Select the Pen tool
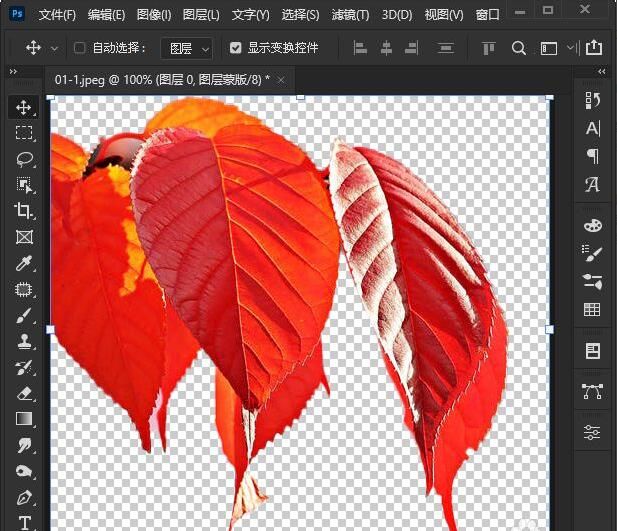This screenshot has width=617, height=531. pyautogui.click(x=24, y=497)
